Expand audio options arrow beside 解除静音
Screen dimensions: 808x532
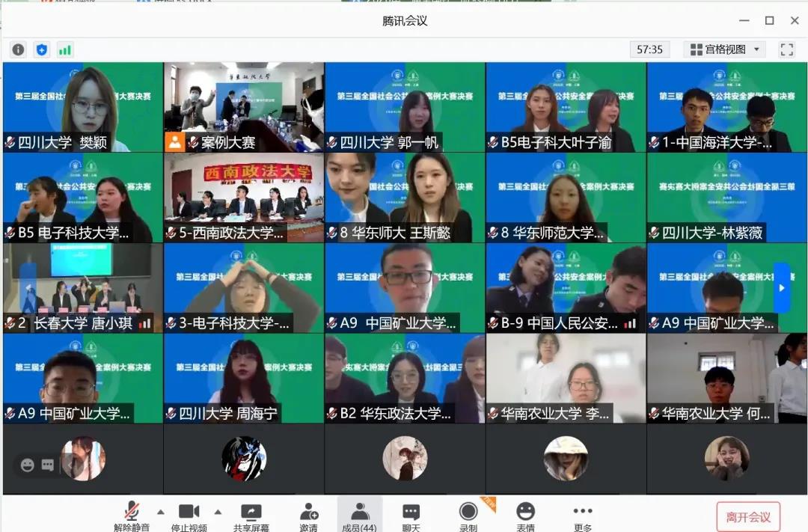[160, 512]
